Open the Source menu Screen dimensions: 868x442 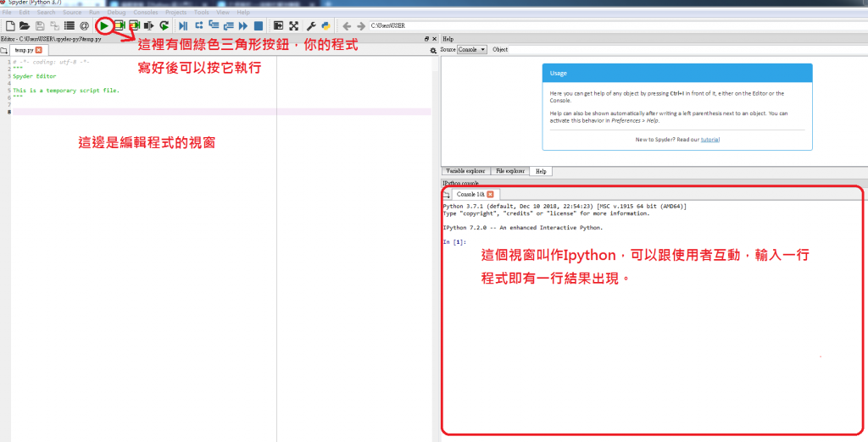pyautogui.click(x=72, y=12)
